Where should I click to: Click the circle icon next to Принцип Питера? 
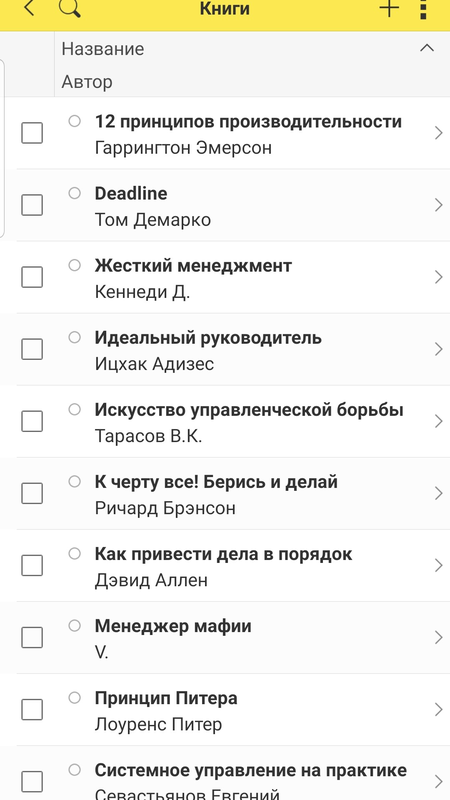pyautogui.click(x=74, y=697)
